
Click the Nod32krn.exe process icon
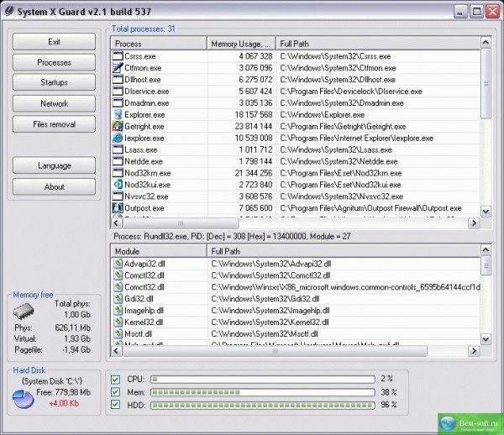118,173
